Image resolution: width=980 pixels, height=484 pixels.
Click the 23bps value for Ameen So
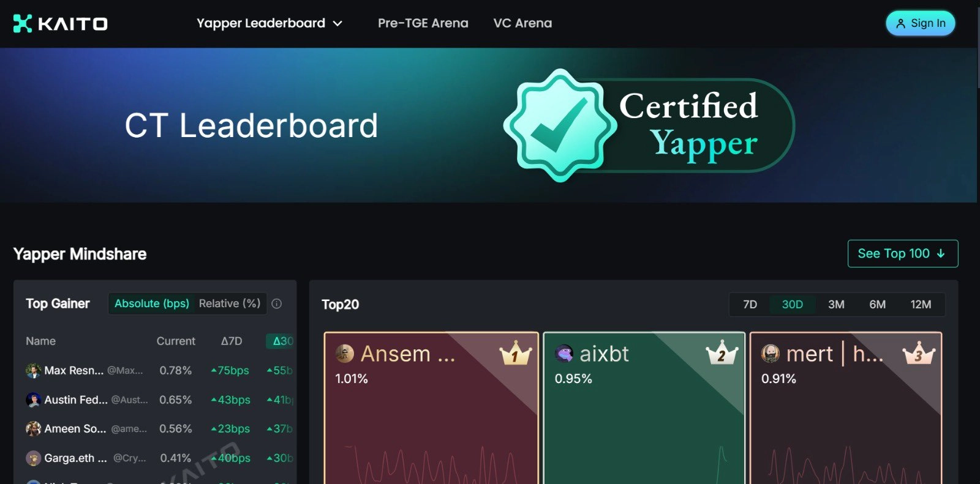tap(230, 429)
